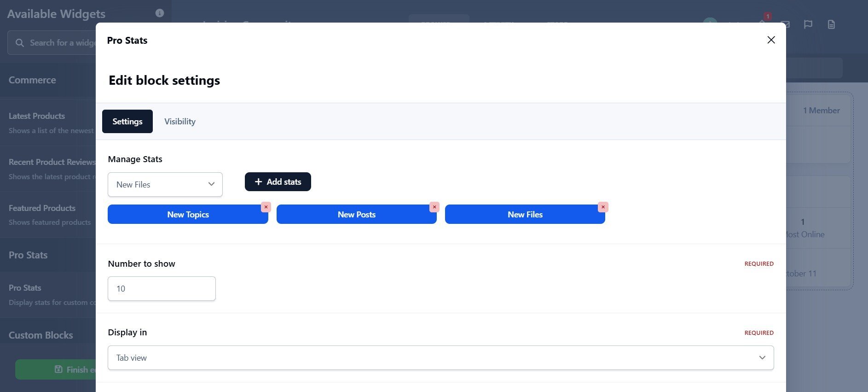Image resolution: width=868 pixels, height=392 pixels.
Task: Open the reports flag icon
Action: point(808,24)
